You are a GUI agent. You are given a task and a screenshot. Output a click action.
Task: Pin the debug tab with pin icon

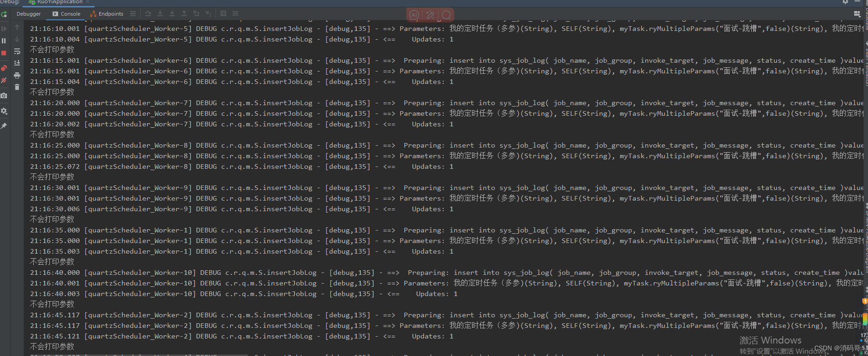4,125
